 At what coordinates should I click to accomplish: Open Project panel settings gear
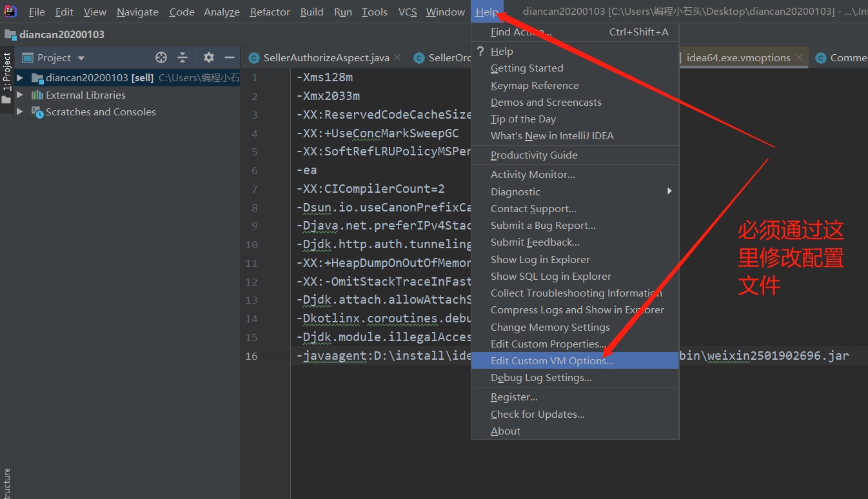coord(208,58)
